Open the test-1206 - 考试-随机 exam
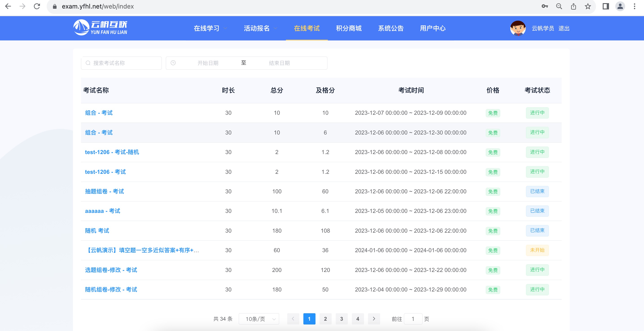 coord(112,152)
